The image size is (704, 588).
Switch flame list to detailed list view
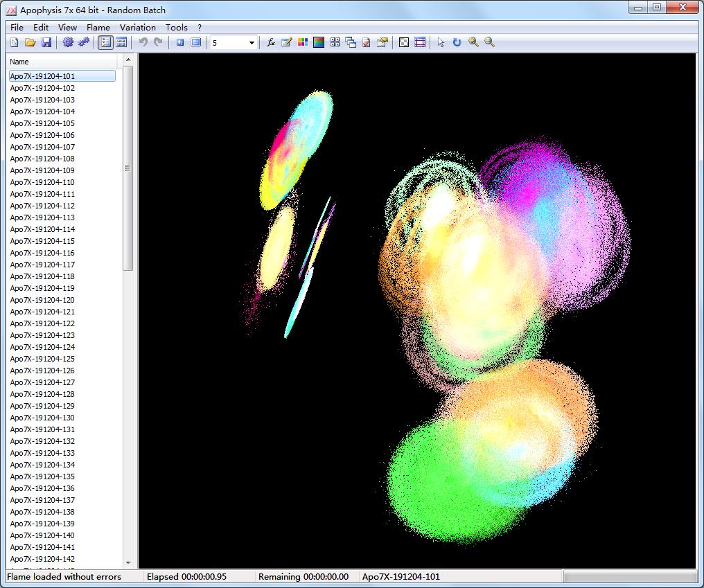[x=105, y=42]
